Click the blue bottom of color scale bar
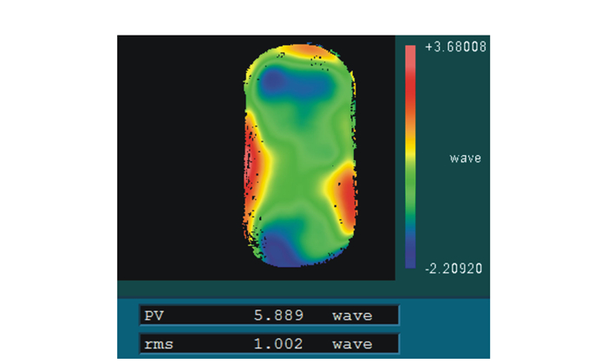The width and height of the screenshot is (607, 364). click(410, 256)
